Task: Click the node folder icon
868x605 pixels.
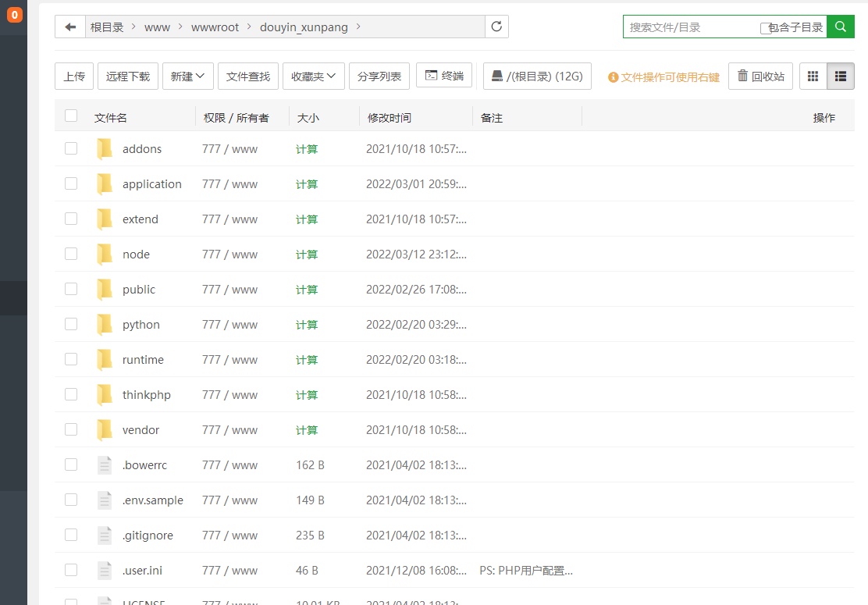Action: click(104, 254)
